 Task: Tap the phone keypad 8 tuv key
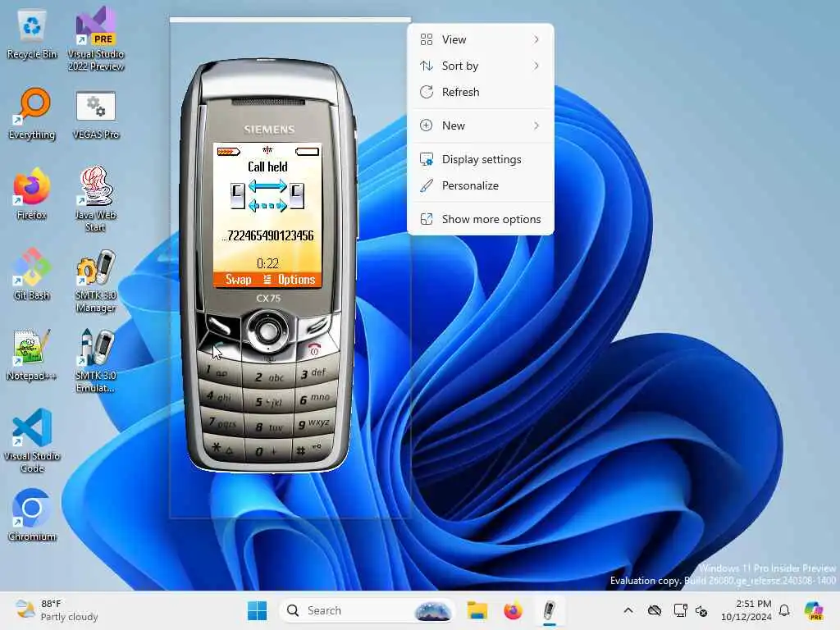(x=269, y=427)
